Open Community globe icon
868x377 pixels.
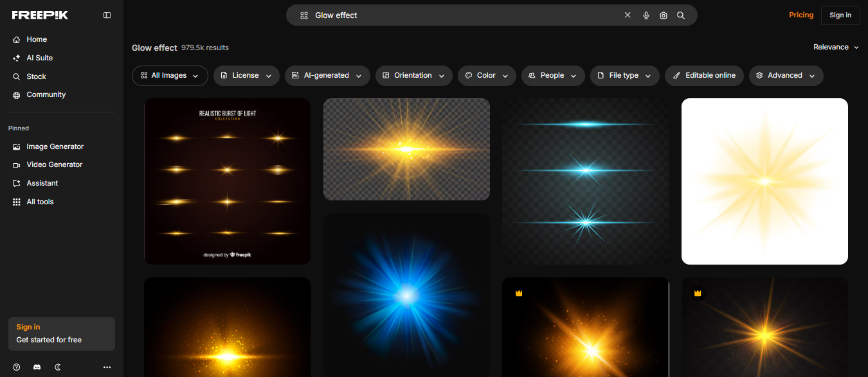coord(17,95)
